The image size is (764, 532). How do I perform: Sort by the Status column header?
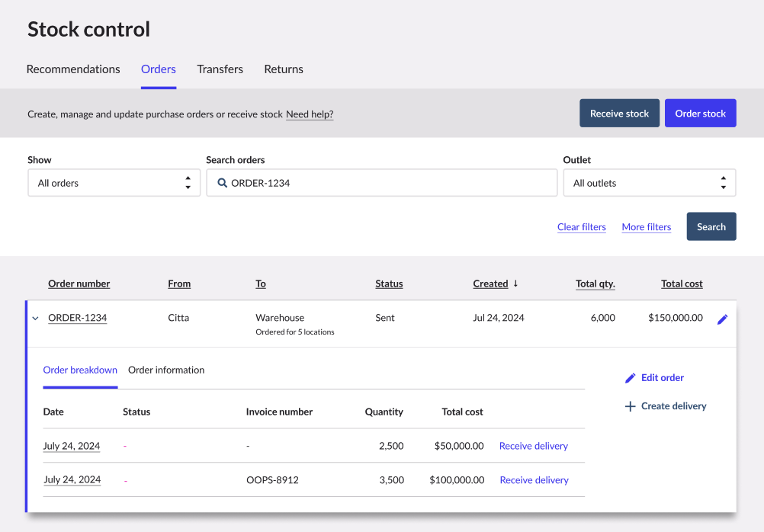click(389, 284)
